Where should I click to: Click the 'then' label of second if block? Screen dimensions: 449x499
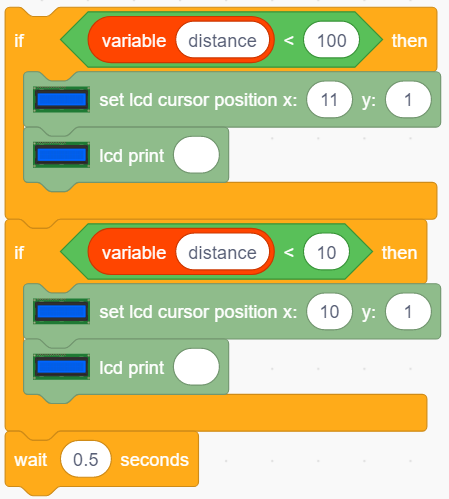point(399,253)
